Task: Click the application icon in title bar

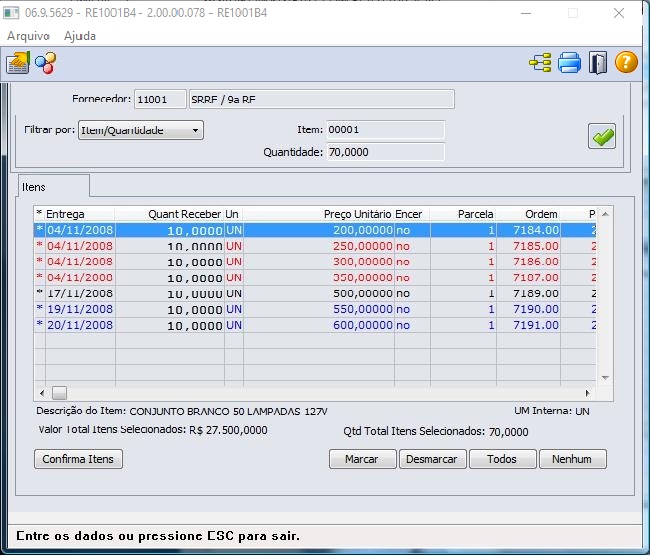Action: [11, 13]
